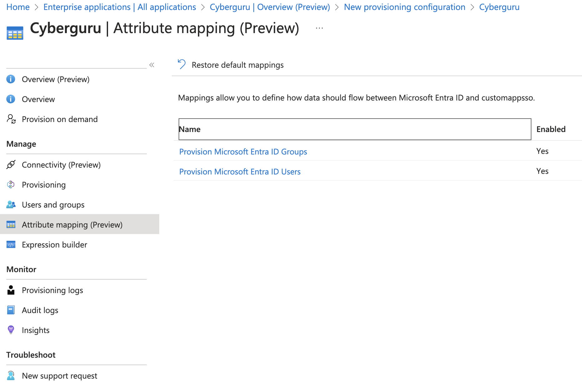The height and width of the screenshot is (392, 582).
Task: Click New provisioning configuration breadcrumb
Action: click(x=404, y=7)
